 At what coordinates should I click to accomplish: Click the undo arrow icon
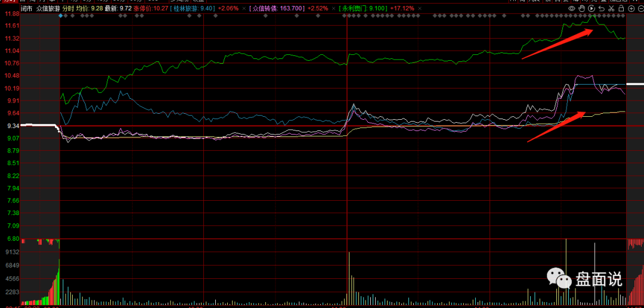tap(601, 8)
